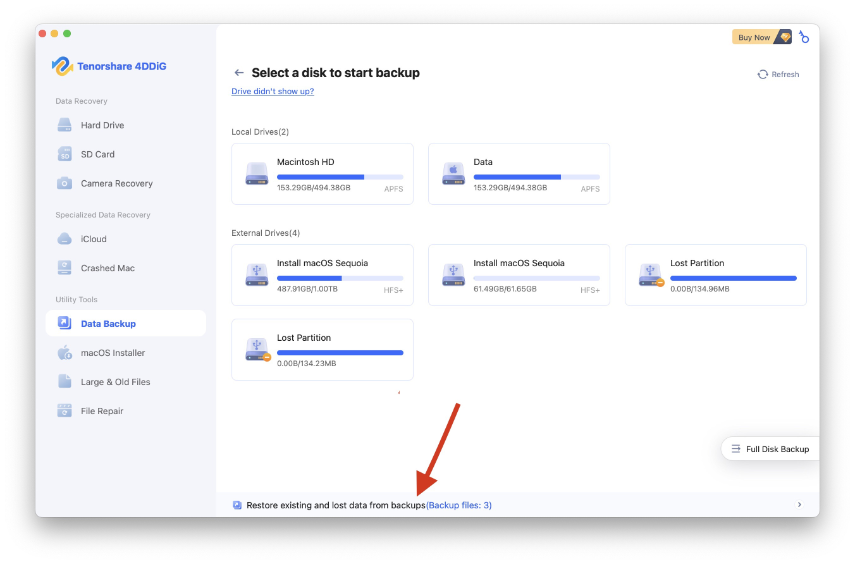Viewport: 855px width, 564px height.
Task: Select SD Card in sidebar
Action: pos(126,154)
